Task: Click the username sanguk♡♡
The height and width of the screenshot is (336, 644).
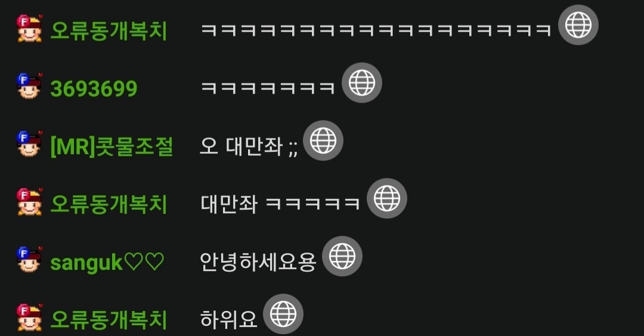Action: coord(107,263)
